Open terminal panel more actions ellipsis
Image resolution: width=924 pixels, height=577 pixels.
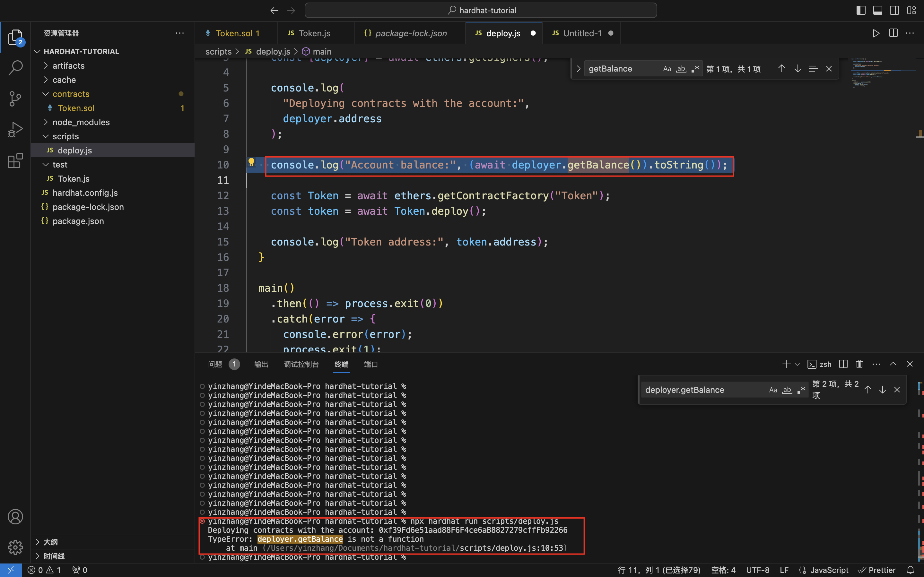tap(876, 364)
